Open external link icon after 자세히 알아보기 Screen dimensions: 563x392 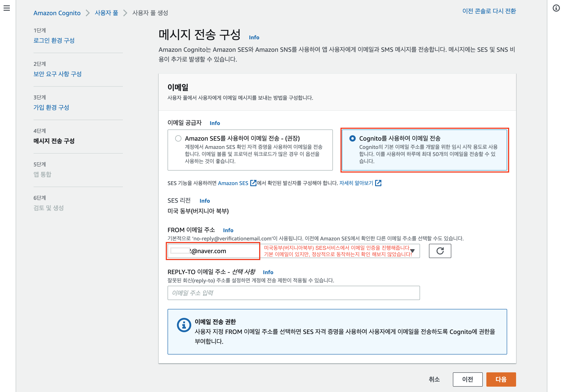tap(378, 183)
